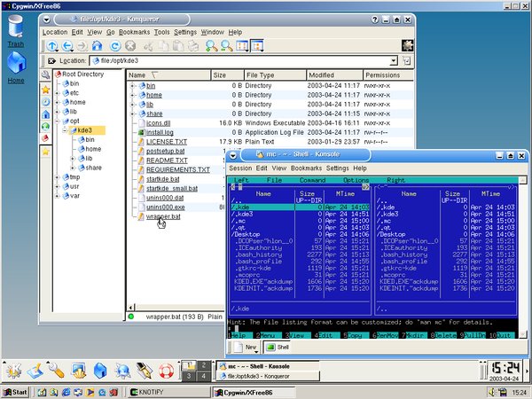This screenshot has width=532, height=399.
Task: Click the 10 Quit key in mc
Action: tap(500, 335)
